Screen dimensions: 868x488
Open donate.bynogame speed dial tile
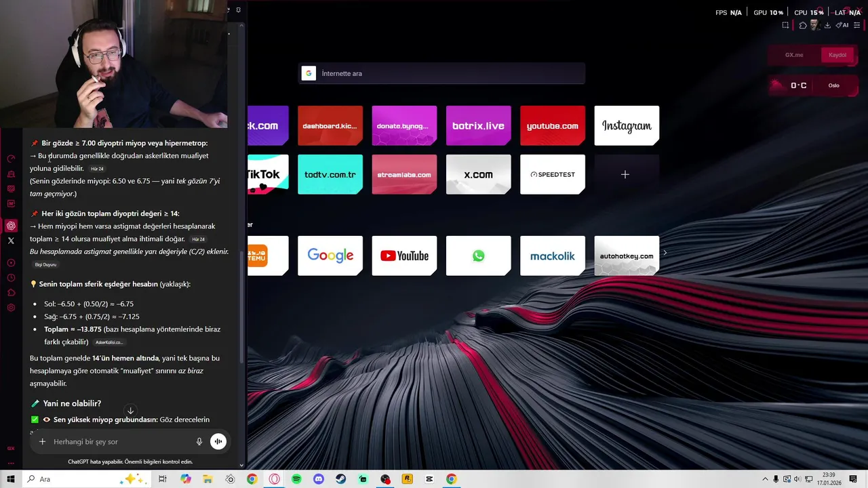coord(404,125)
